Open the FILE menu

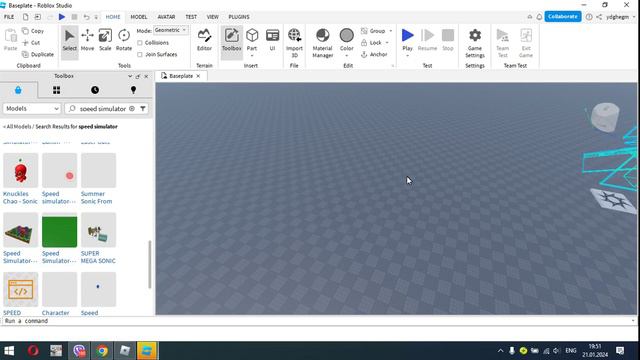9,17
